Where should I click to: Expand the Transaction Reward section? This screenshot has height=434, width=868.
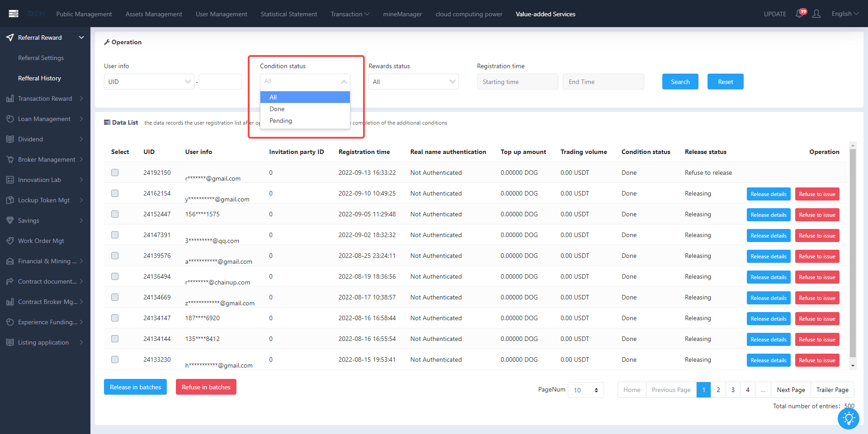(x=81, y=98)
